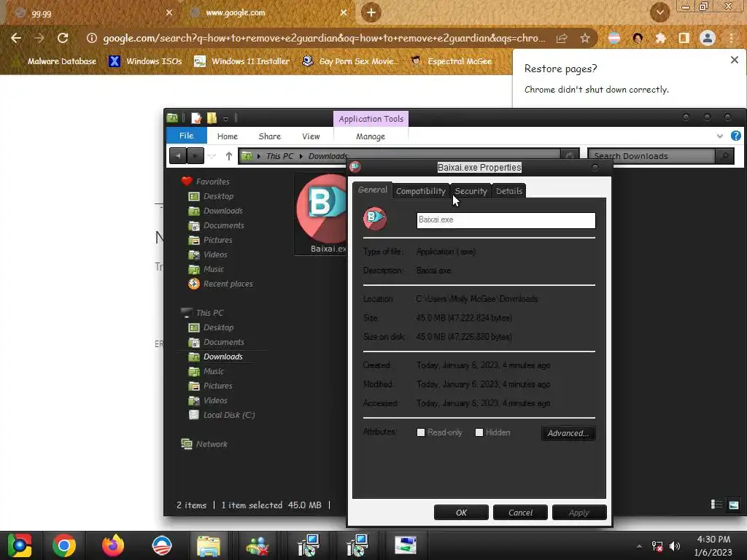Click Explorer back navigation arrow
Viewport: 747px width, 560px height.
[178, 156]
